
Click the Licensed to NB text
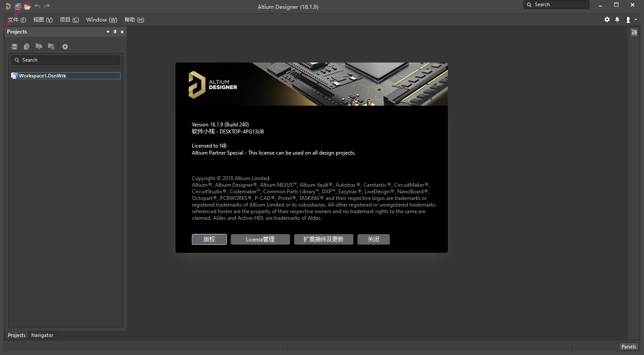(x=209, y=146)
